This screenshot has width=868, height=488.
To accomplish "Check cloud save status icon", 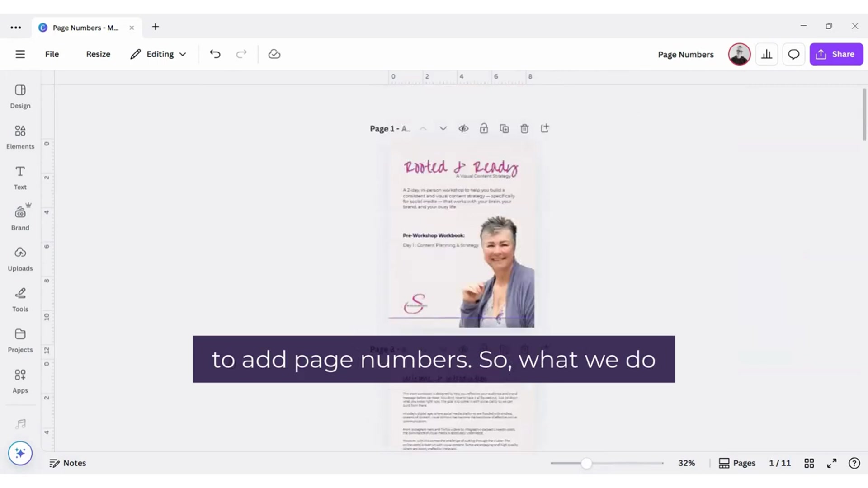I will pos(274,54).
